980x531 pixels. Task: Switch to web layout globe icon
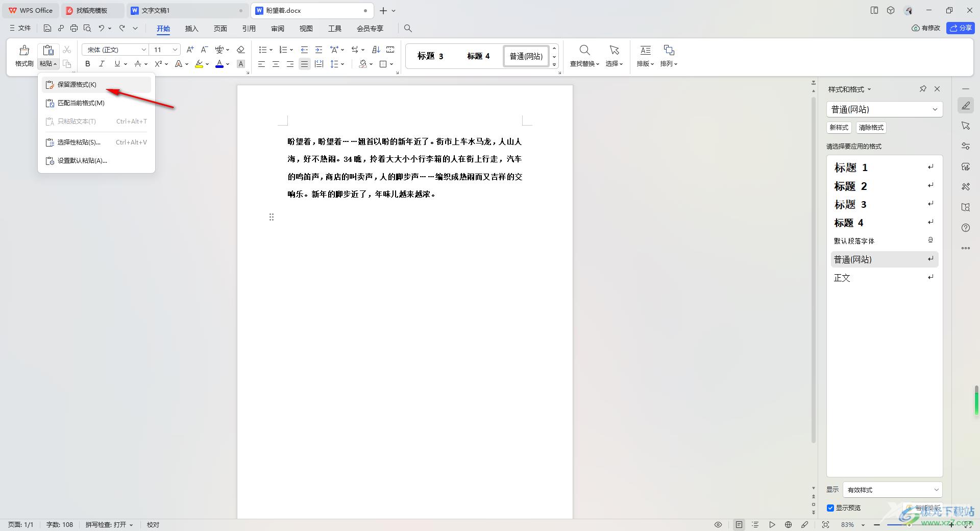pyautogui.click(x=788, y=524)
